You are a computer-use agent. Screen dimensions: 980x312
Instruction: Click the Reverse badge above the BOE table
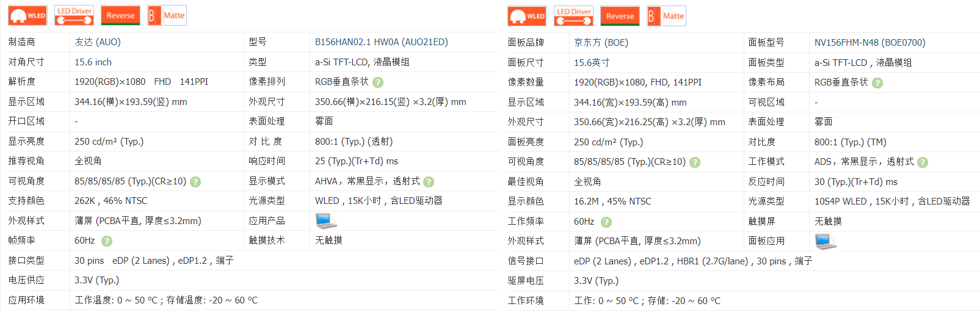(x=620, y=16)
